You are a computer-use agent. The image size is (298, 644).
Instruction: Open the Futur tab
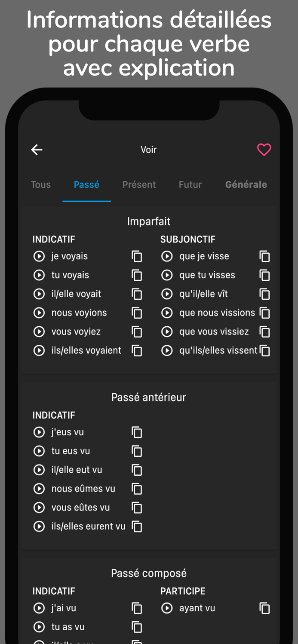tap(190, 184)
